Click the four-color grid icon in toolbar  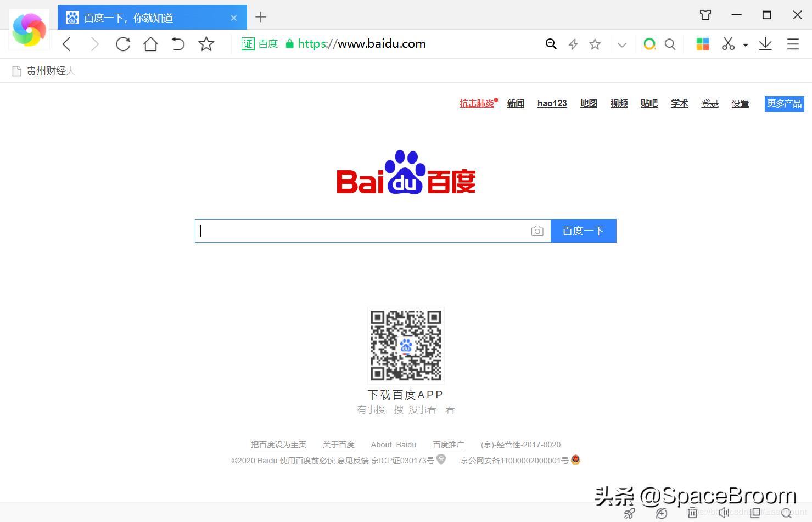(x=702, y=44)
